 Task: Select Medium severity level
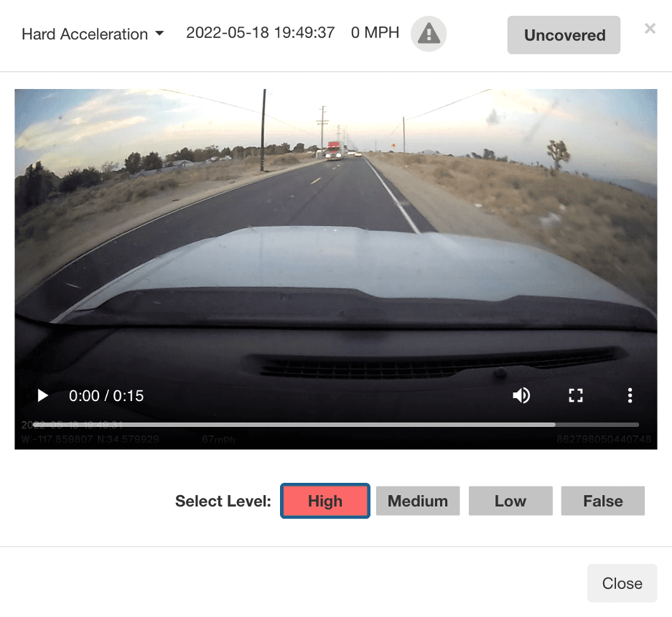tap(418, 501)
